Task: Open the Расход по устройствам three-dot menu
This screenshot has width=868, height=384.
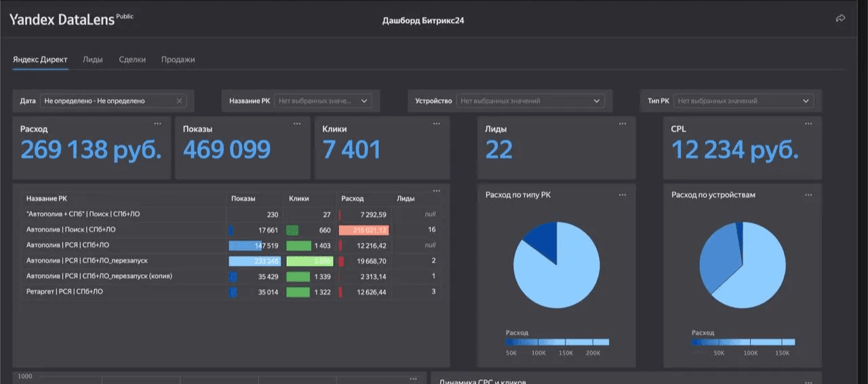Action: click(808, 195)
